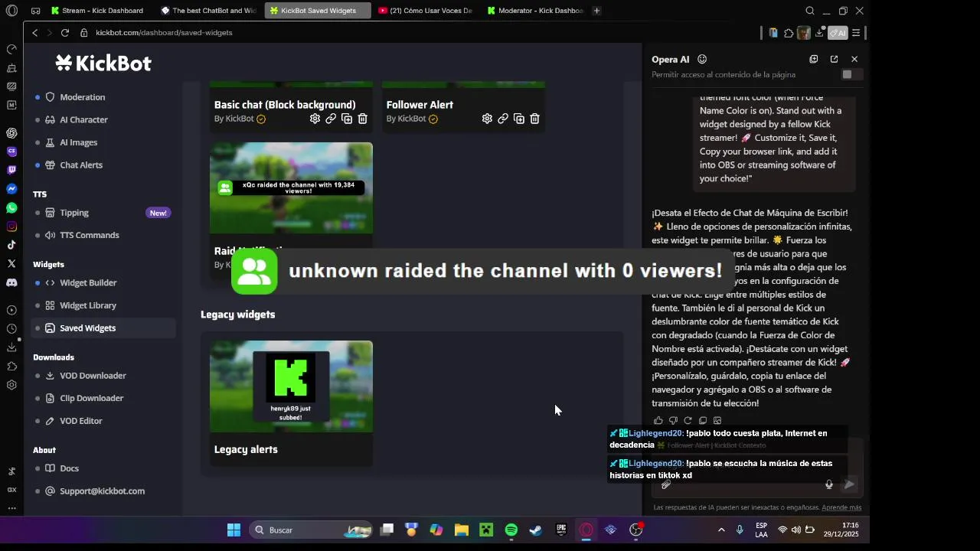
Task: Open Twitch in Opera sidebar
Action: (x=11, y=170)
